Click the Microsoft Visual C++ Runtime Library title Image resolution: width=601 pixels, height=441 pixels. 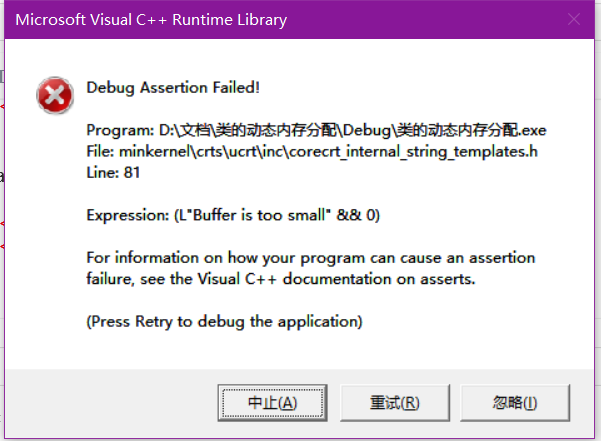[151, 20]
